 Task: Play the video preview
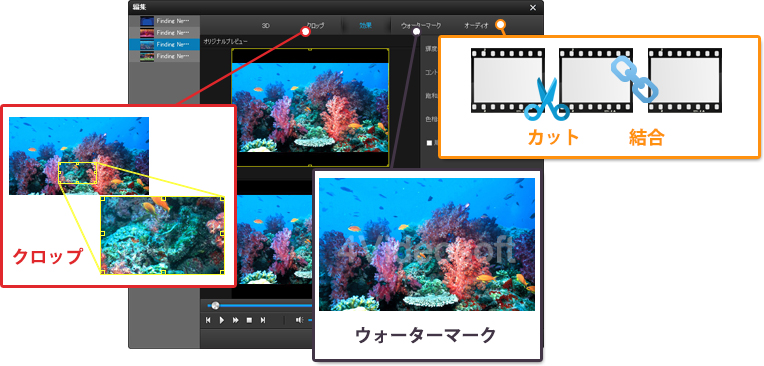222,320
